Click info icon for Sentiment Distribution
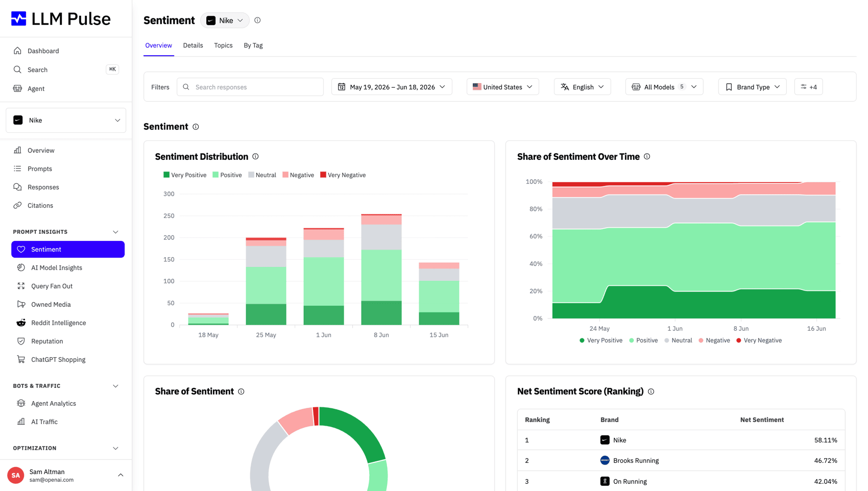Viewport: 868px width, 491px height. point(255,157)
